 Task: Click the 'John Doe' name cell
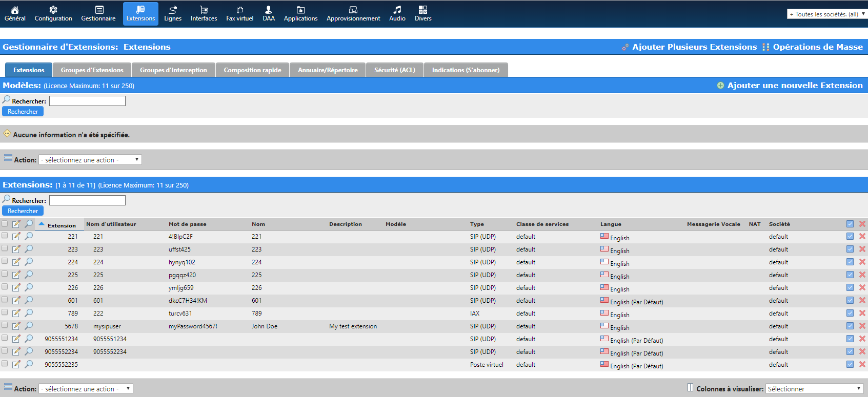pyautogui.click(x=265, y=326)
